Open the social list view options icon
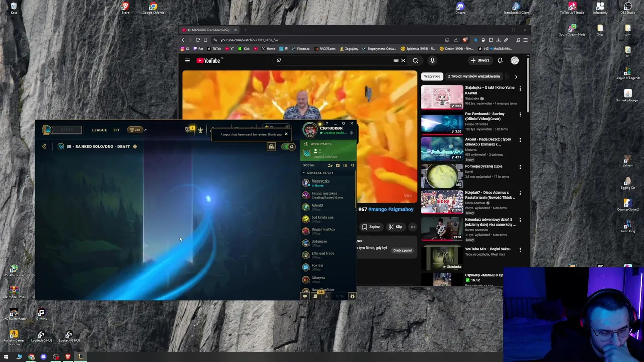Screen dimensions: 644x362 point(345,165)
